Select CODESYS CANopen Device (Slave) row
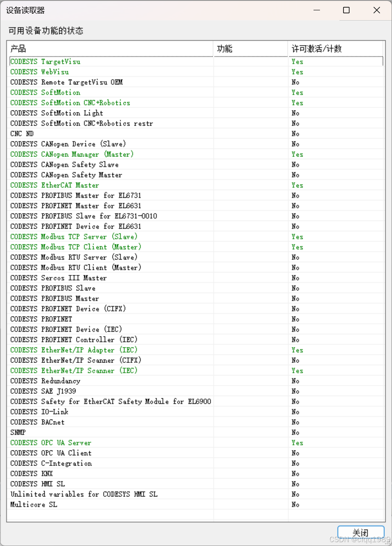Image resolution: width=392 pixels, height=546 pixels. pos(196,144)
